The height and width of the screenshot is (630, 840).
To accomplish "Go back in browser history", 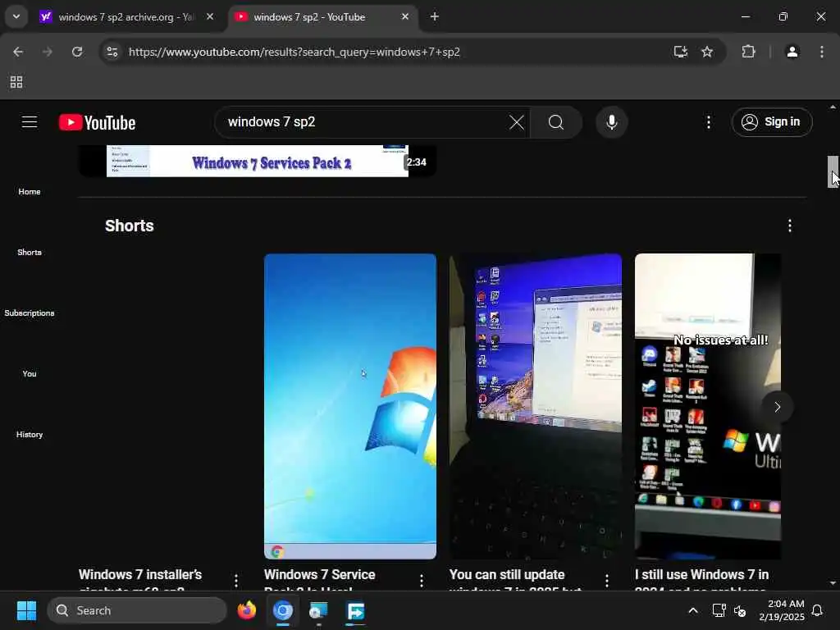I will point(18,52).
